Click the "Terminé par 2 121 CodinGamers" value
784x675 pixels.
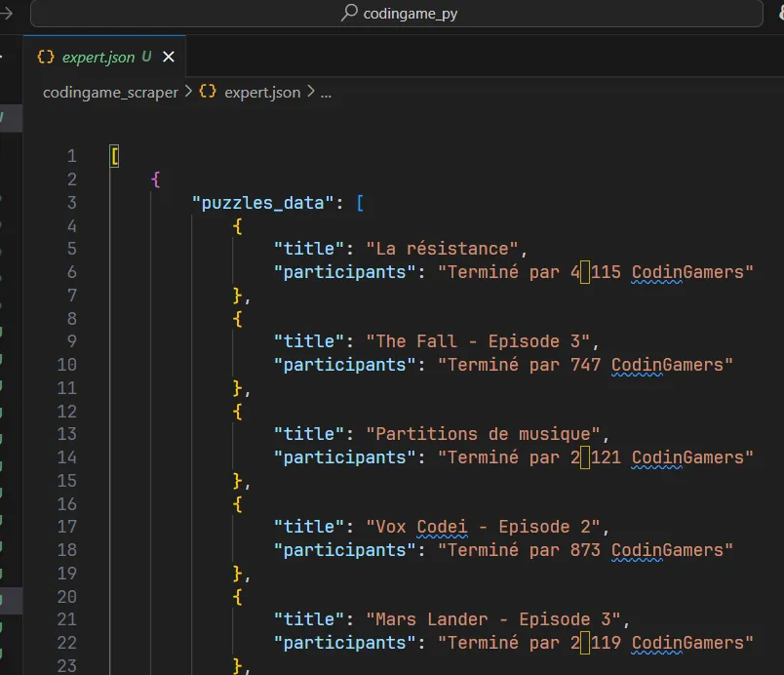click(596, 458)
